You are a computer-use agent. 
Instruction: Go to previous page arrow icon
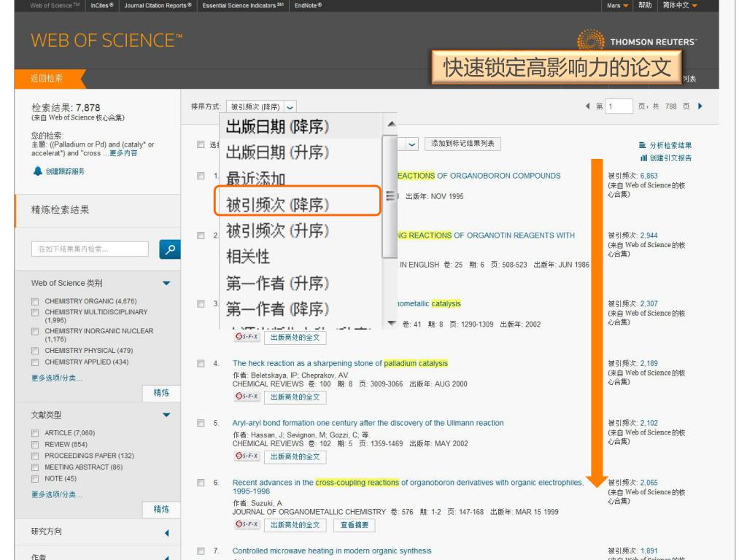coord(587,106)
